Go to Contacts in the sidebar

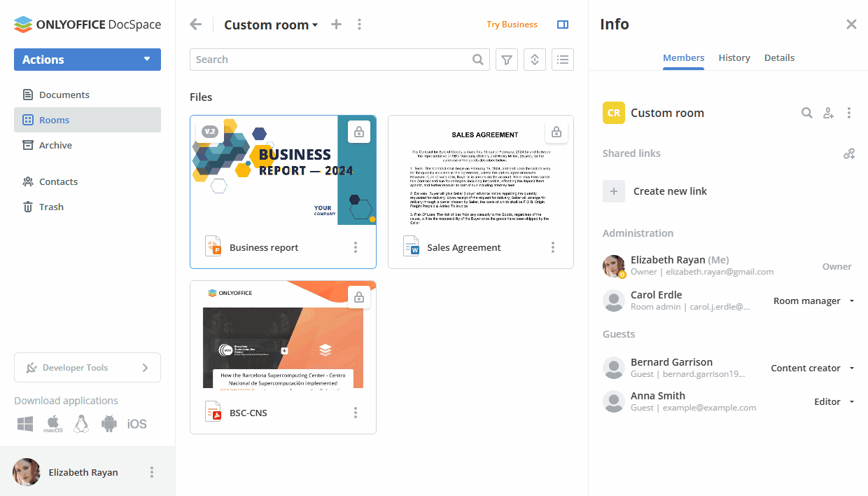[87, 181]
